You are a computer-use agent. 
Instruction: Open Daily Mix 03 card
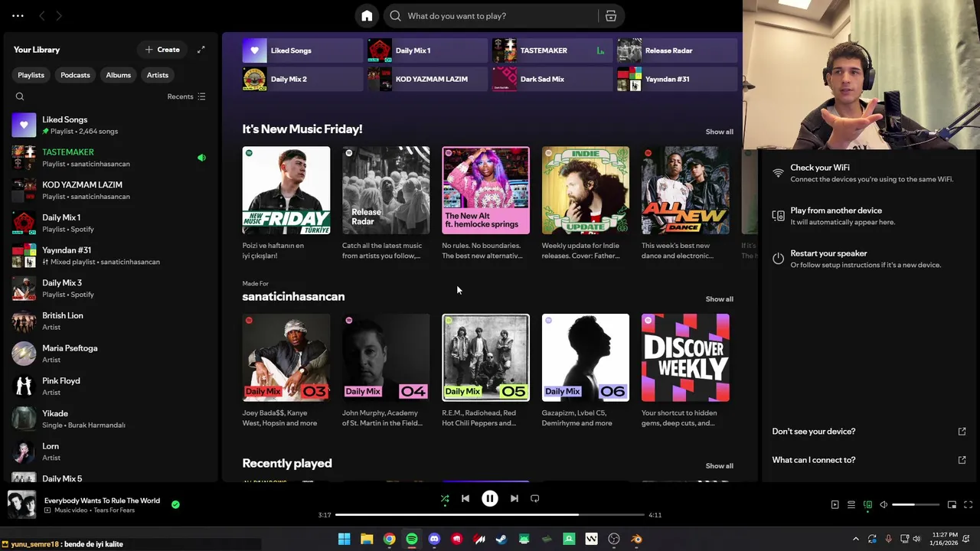[286, 357]
